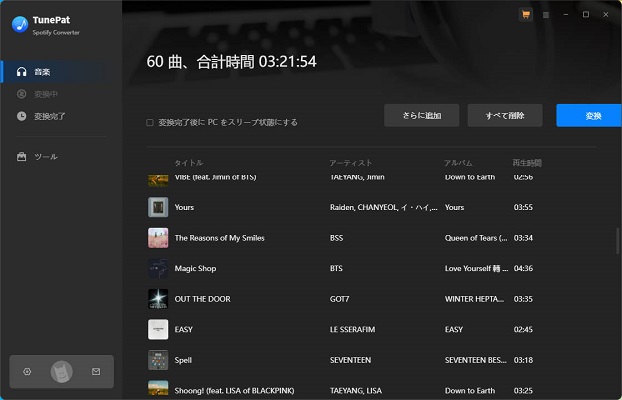Open the hamburger menu icon
This screenshot has height=400, width=622.
pyautogui.click(x=546, y=15)
